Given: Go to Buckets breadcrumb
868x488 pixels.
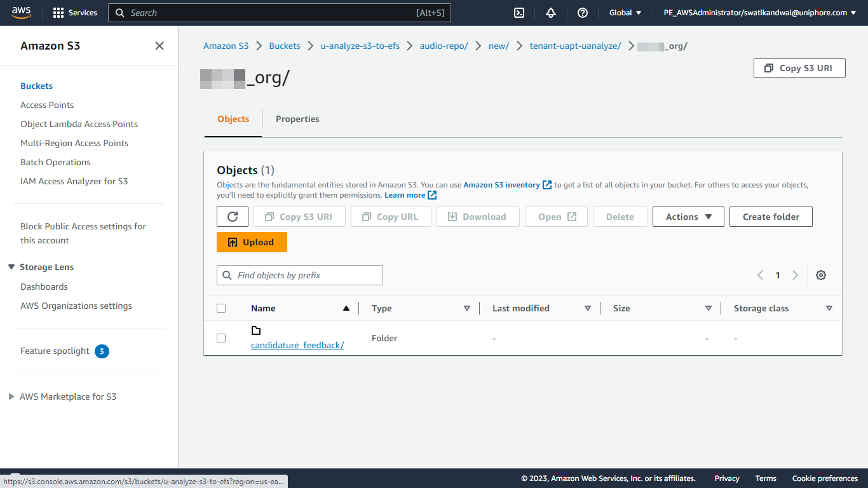Looking at the screenshot, I should [285, 46].
